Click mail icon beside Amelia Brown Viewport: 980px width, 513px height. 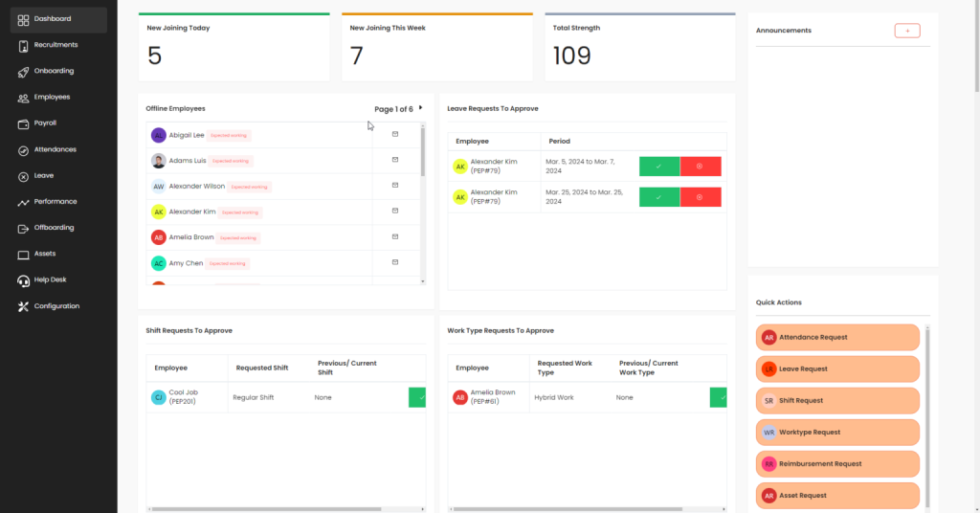395,236
